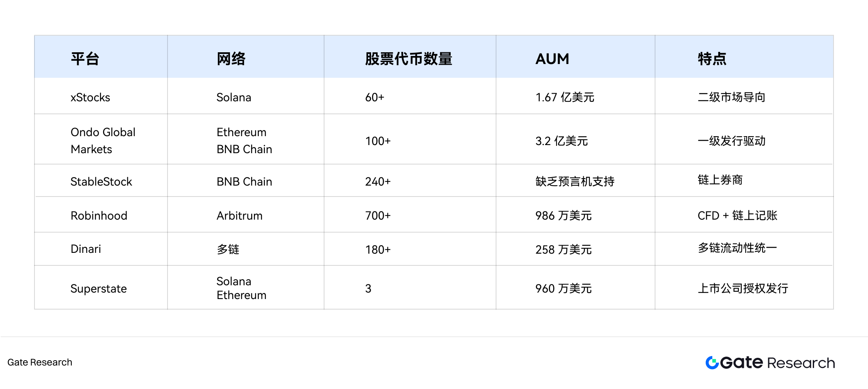Select the 缺乏预言机支持 cell
This screenshot has height=389, width=868.
(575, 182)
